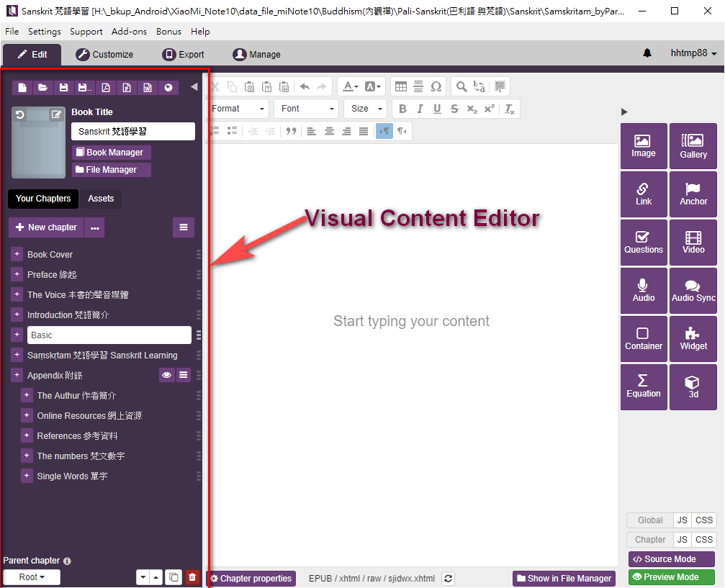Toggle right-to-left text direction
The width and height of the screenshot is (725, 588).
tap(402, 131)
